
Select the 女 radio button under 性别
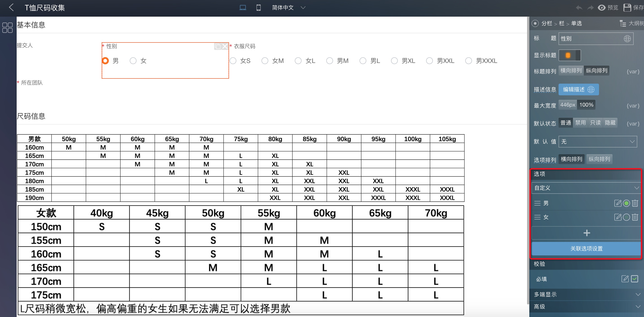[133, 61]
